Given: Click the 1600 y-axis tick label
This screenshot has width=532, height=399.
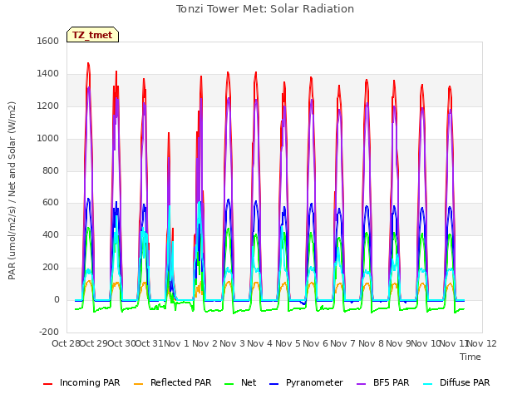Looking at the screenshot, I should 48,41.
